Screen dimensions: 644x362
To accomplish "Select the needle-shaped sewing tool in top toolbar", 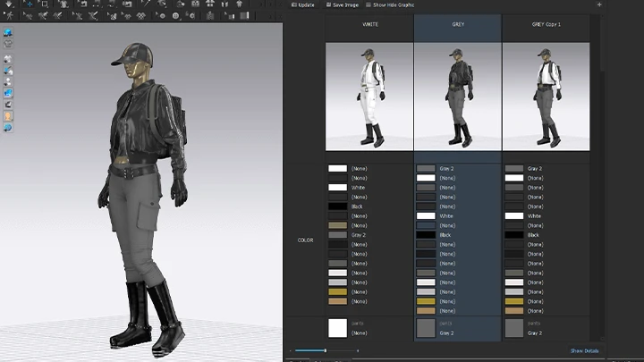I will 146,4.
